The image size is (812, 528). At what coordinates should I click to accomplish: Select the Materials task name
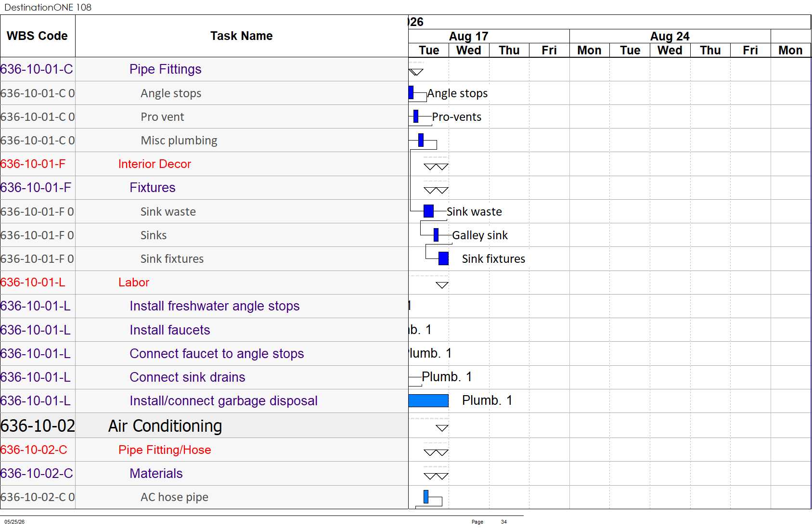tap(156, 474)
